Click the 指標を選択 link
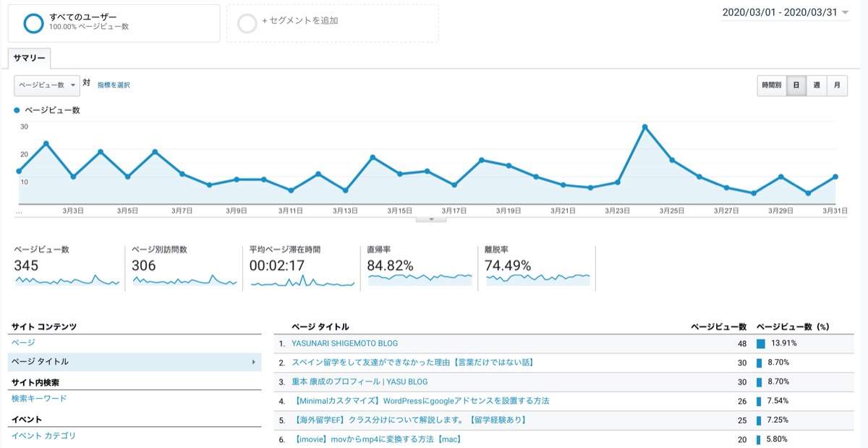868x448 pixels. (114, 85)
